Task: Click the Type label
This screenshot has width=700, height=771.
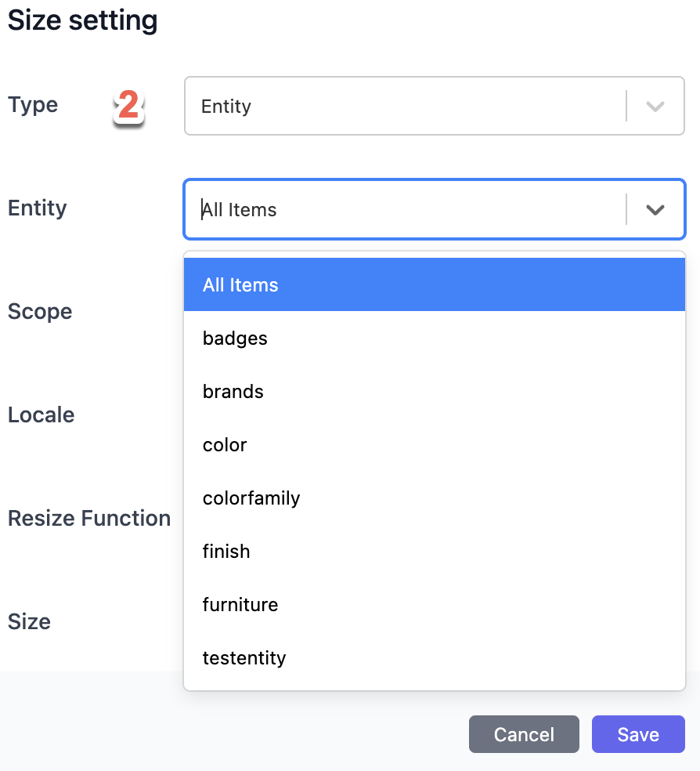Action: (33, 105)
